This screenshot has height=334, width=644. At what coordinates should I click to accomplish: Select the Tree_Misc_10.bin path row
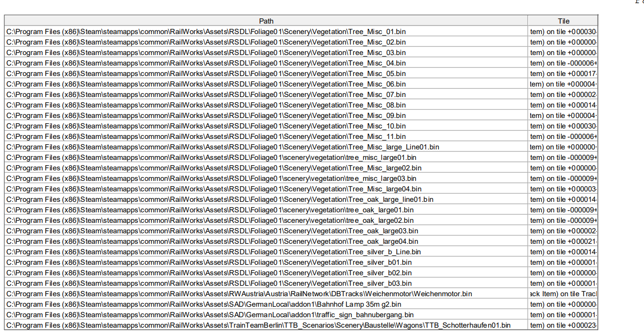coord(266,126)
